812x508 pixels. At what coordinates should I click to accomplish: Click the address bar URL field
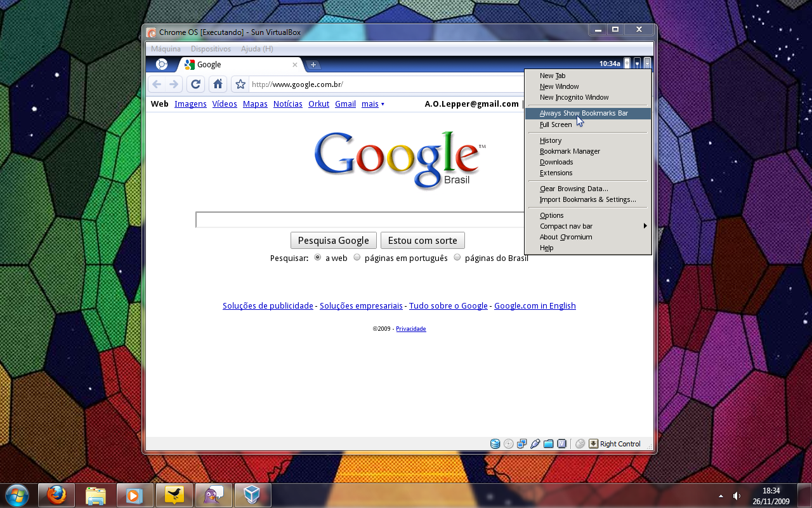click(x=387, y=84)
